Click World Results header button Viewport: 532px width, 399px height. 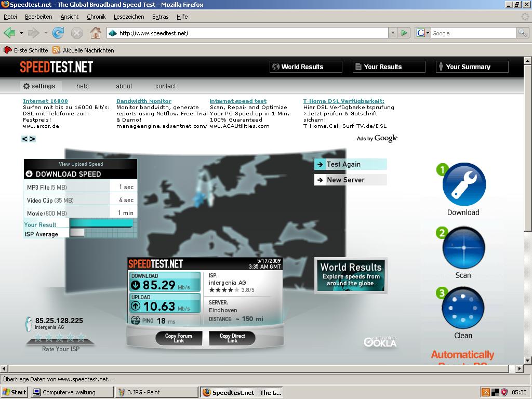pyautogui.click(x=306, y=67)
